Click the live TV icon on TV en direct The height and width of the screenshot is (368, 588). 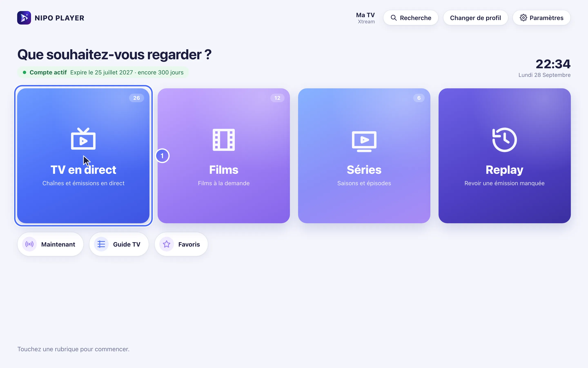point(83,138)
